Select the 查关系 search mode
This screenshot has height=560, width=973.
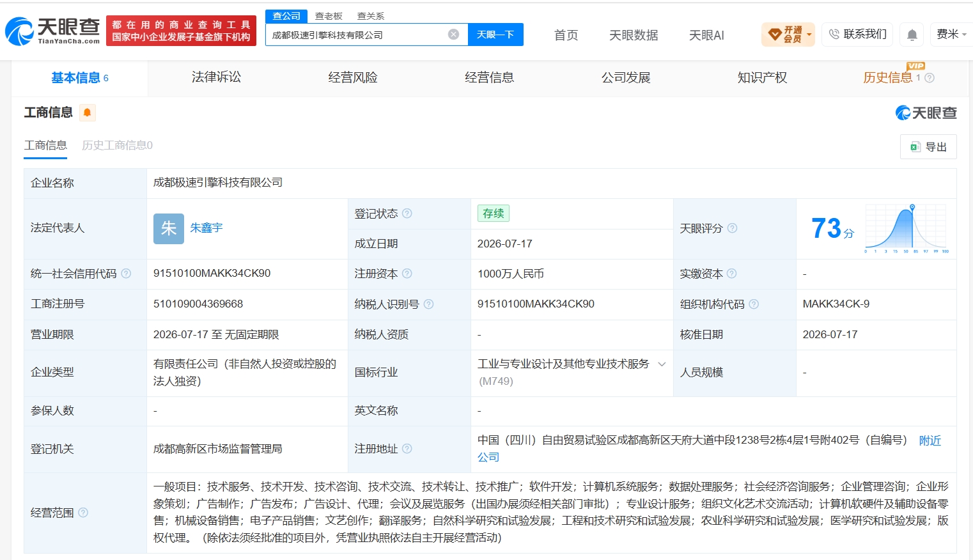point(371,16)
